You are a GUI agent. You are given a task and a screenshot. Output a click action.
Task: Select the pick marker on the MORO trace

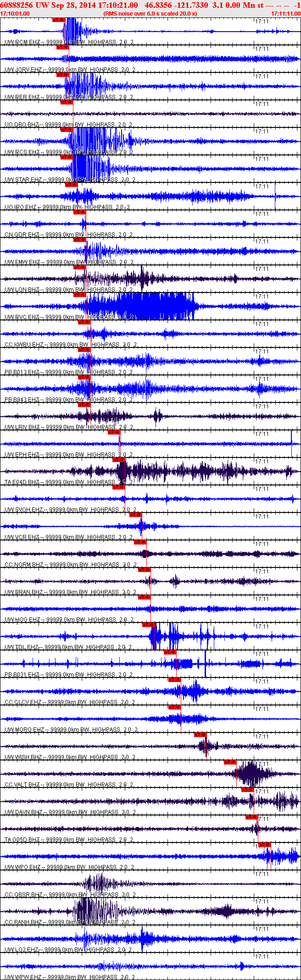tap(174, 707)
